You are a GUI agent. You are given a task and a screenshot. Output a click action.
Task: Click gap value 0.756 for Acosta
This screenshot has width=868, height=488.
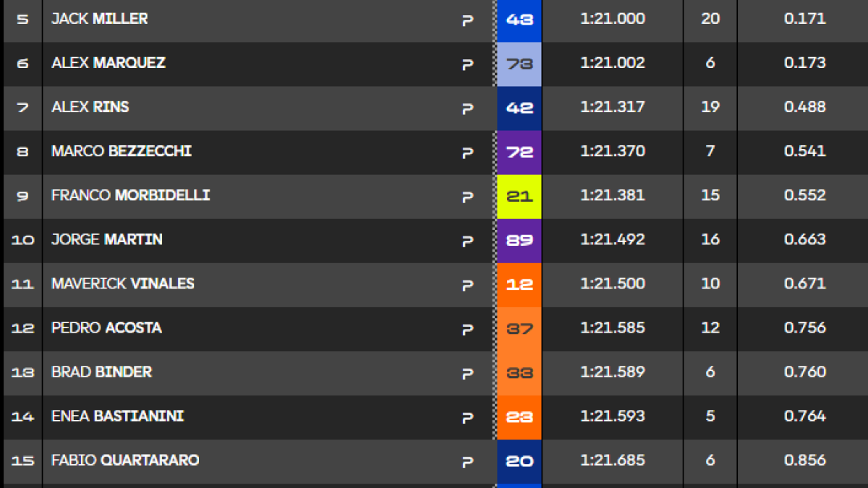tap(805, 328)
